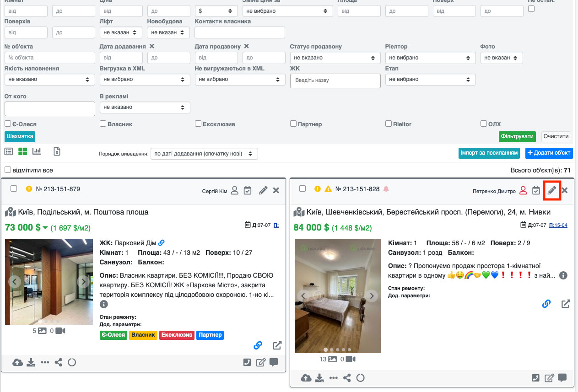Toggle the відмітити все checkbox
Image resolution: width=578 pixels, height=392 pixels.
pos(8,170)
